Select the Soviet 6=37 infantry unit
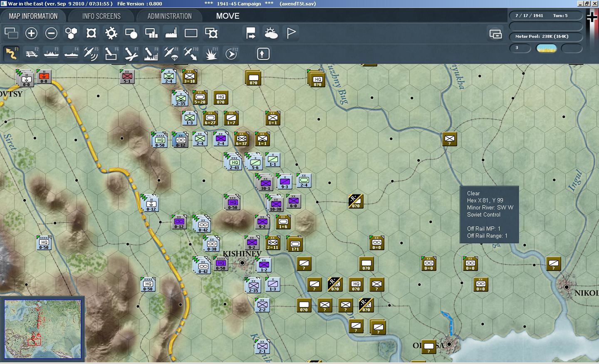Image resolution: width=599 pixels, height=364 pixels. click(x=241, y=139)
